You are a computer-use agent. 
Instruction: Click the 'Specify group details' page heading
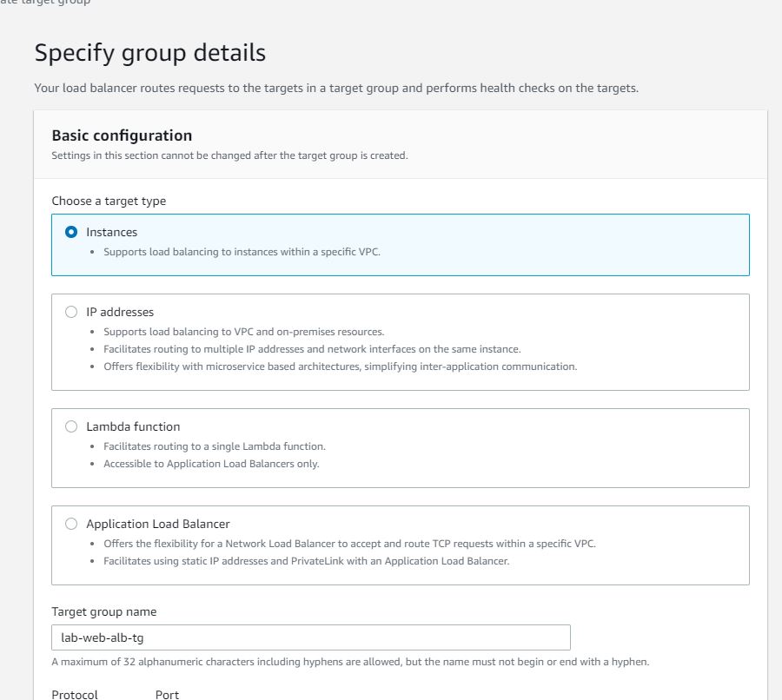pos(149,53)
